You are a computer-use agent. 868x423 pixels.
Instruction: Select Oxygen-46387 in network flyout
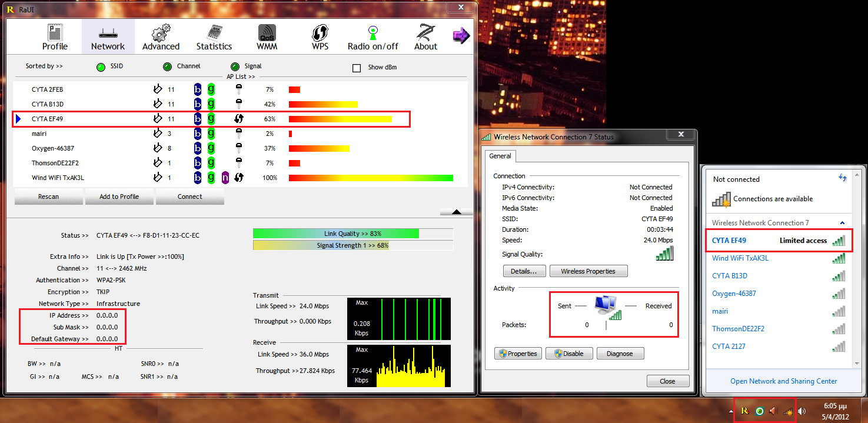tap(779, 294)
